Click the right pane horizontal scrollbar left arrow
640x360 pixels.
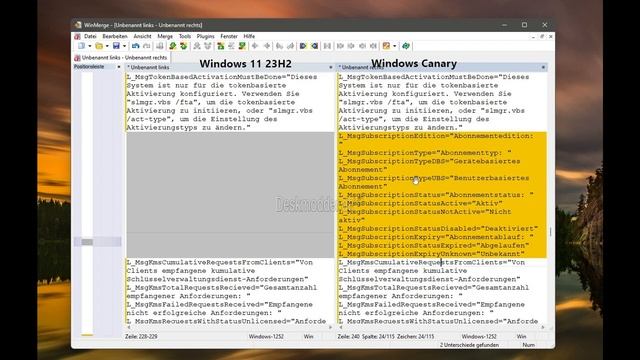[x=341, y=327]
